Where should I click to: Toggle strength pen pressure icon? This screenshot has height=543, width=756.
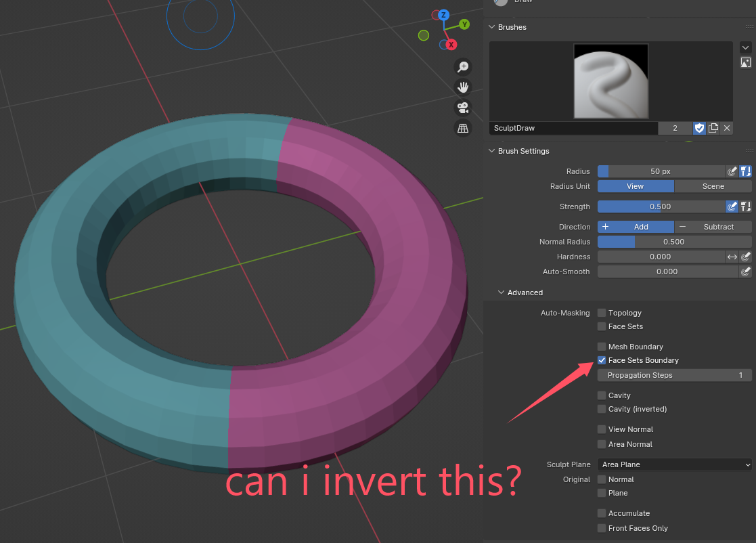732,207
